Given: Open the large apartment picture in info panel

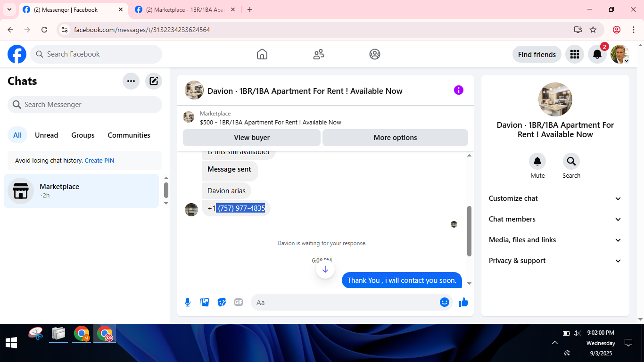Looking at the screenshot, I should click(555, 99).
